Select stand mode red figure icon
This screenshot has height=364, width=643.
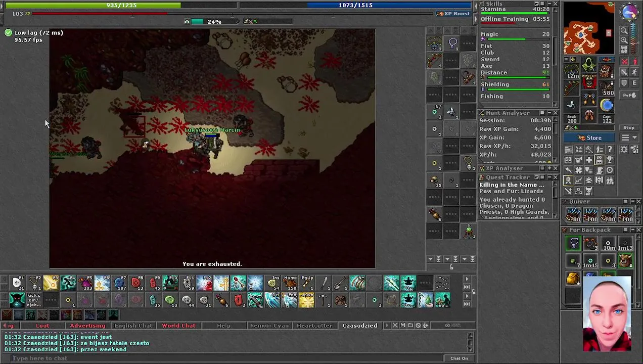click(x=635, y=62)
